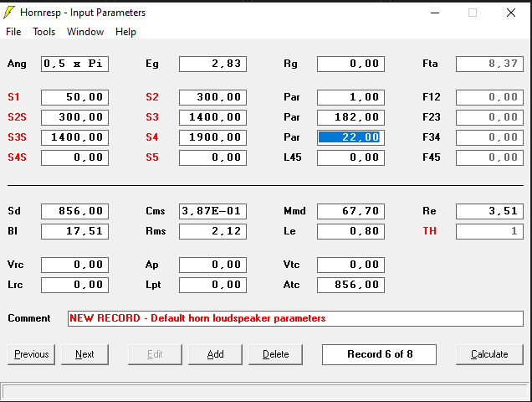Select the S4 field showing 1900,00

tap(212, 137)
